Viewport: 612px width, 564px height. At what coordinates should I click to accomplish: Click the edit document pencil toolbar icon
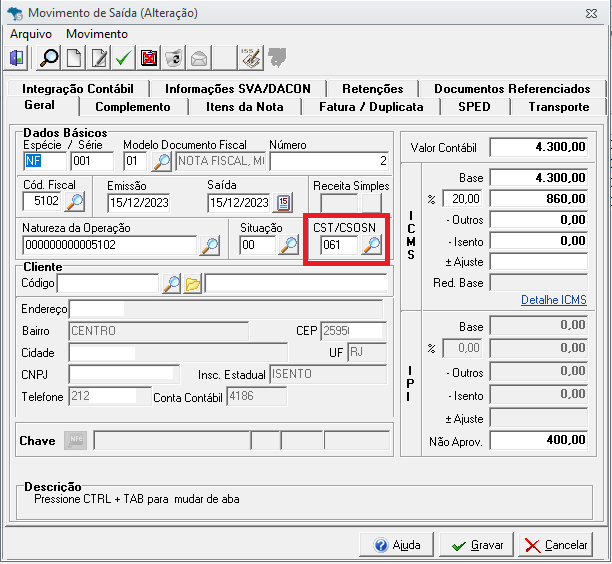[x=99, y=59]
